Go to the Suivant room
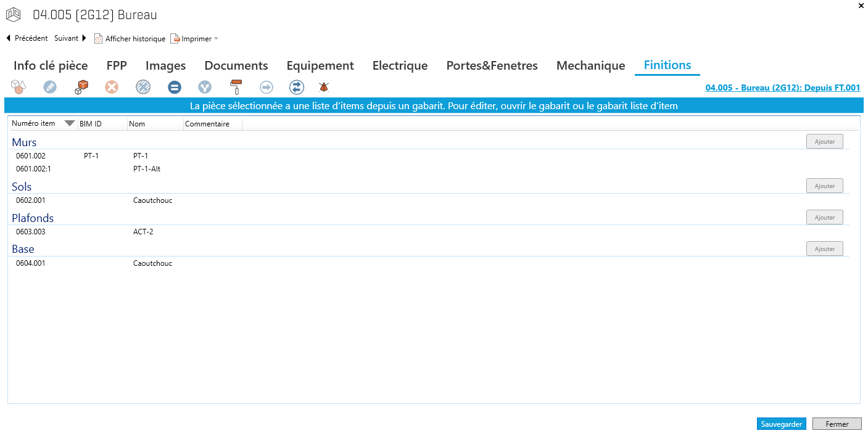 pos(70,38)
